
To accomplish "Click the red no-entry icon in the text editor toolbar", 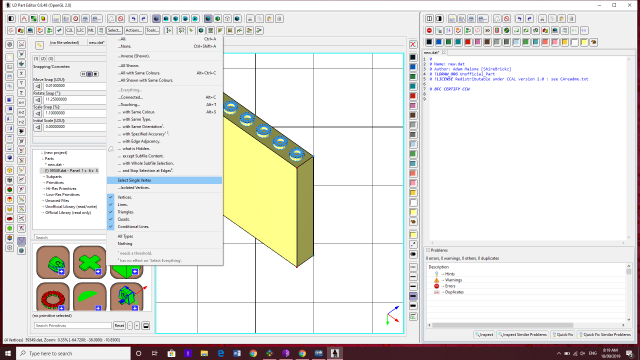I will (x=429, y=31).
